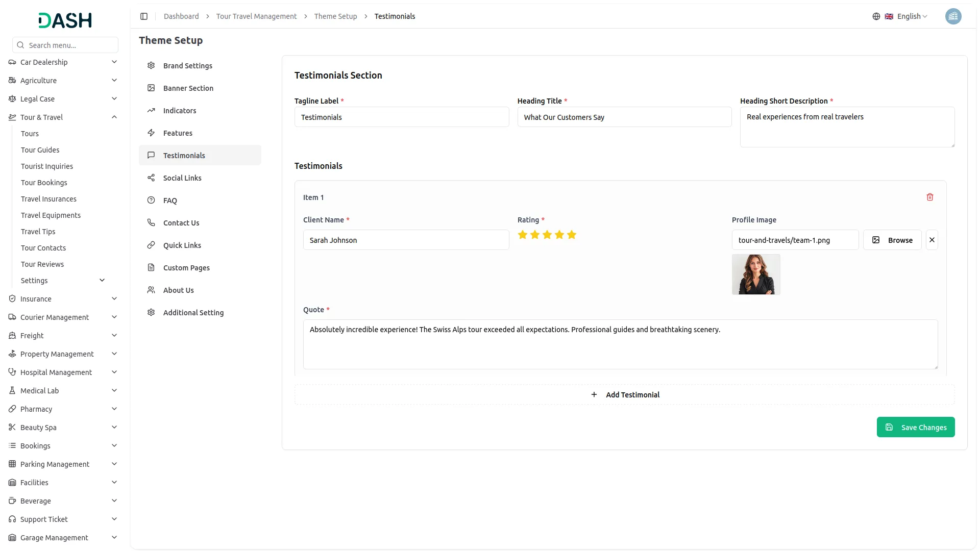Select the Features lightning icon

coord(151,133)
